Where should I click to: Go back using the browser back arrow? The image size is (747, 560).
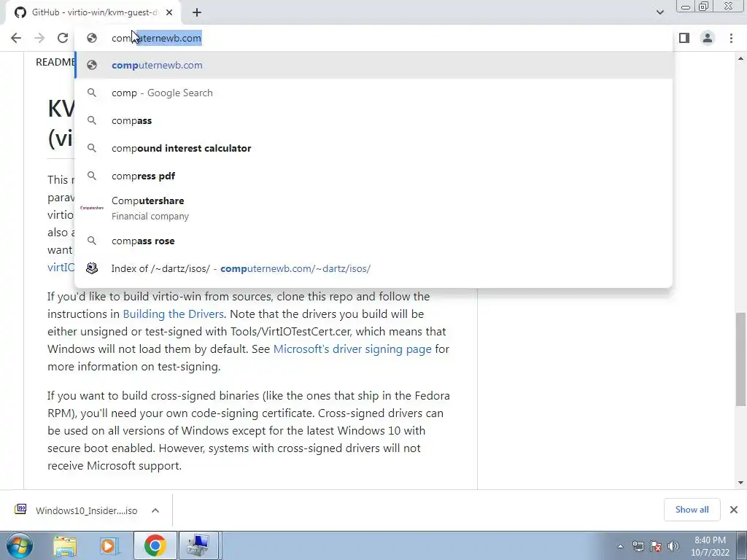coord(16,38)
